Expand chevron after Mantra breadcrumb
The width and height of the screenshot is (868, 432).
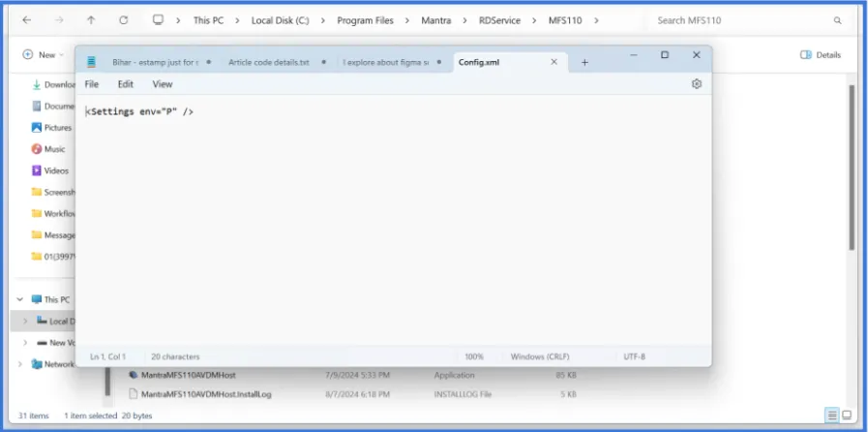point(465,20)
